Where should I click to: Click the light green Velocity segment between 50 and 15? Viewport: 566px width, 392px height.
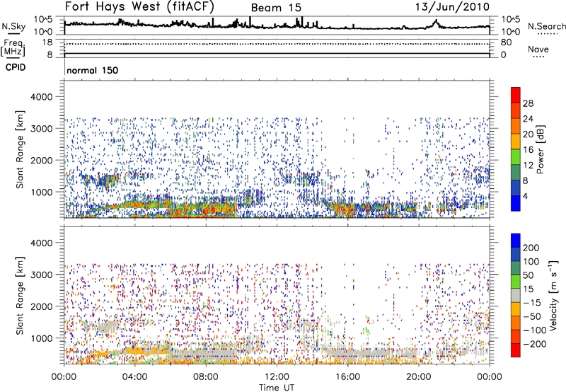[x=516, y=282]
